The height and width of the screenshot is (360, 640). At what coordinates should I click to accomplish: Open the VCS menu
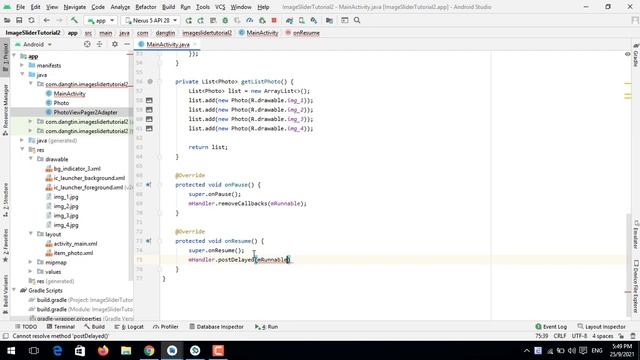(x=220, y=7)
